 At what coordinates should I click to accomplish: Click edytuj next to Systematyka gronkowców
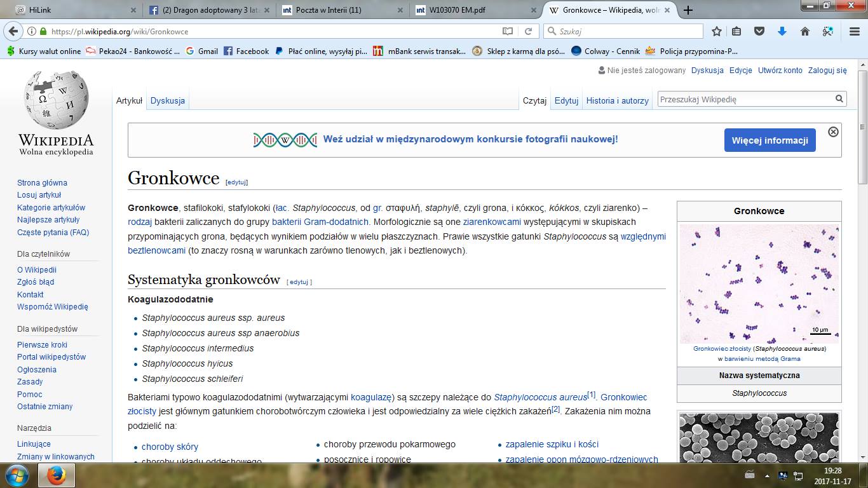tap(299, 282)
